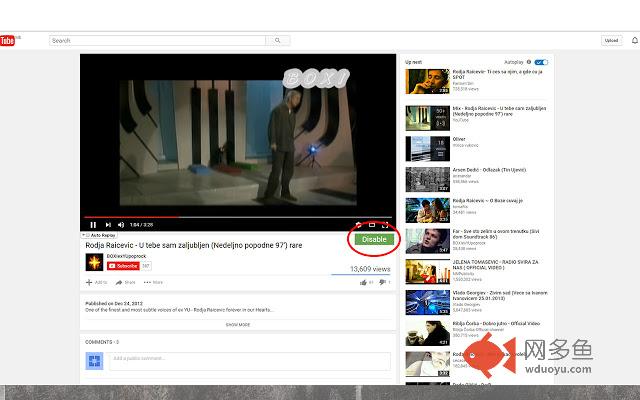Open JELENA TOMASEVIC - RADIO SVIRA ZA NAS

click(496, 264)
